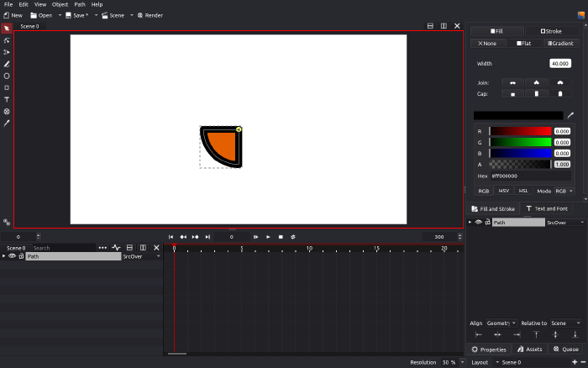Click the Render button in the toolbar
Viewport: 588px width, 368px height.
point(150,15)
